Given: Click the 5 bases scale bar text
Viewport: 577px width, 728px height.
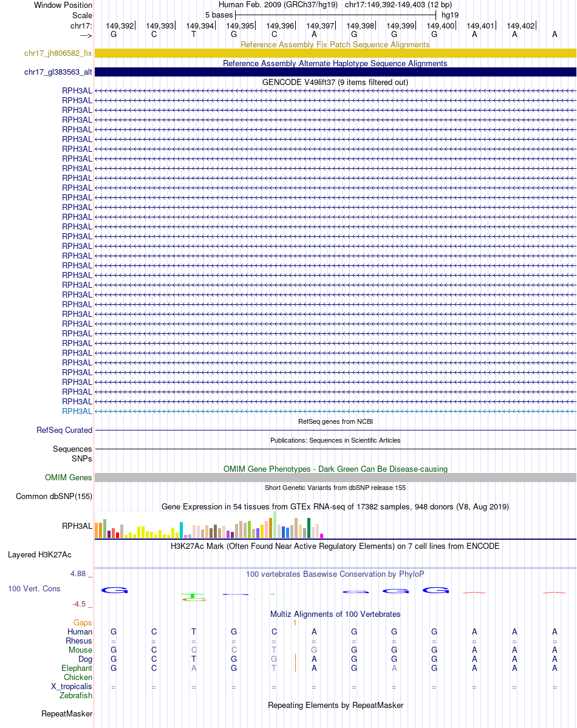Looking at the screenshot, I should (x=219, y=15).
